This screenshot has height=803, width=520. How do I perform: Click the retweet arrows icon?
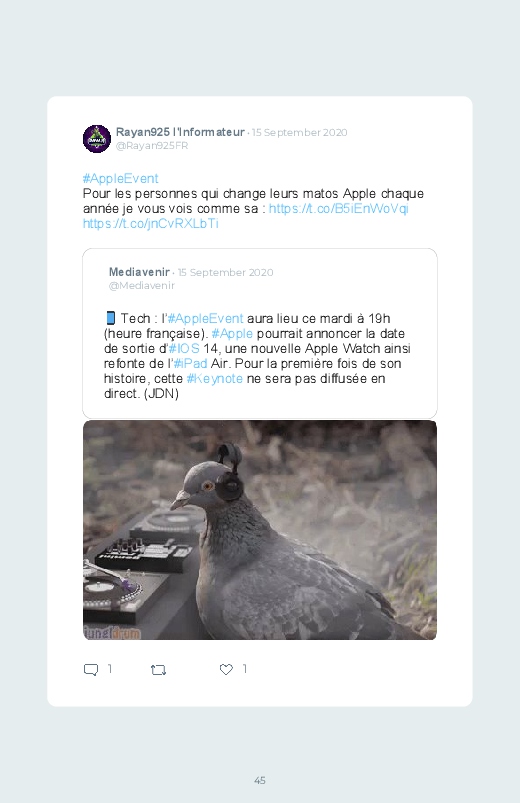pos(158,669)
